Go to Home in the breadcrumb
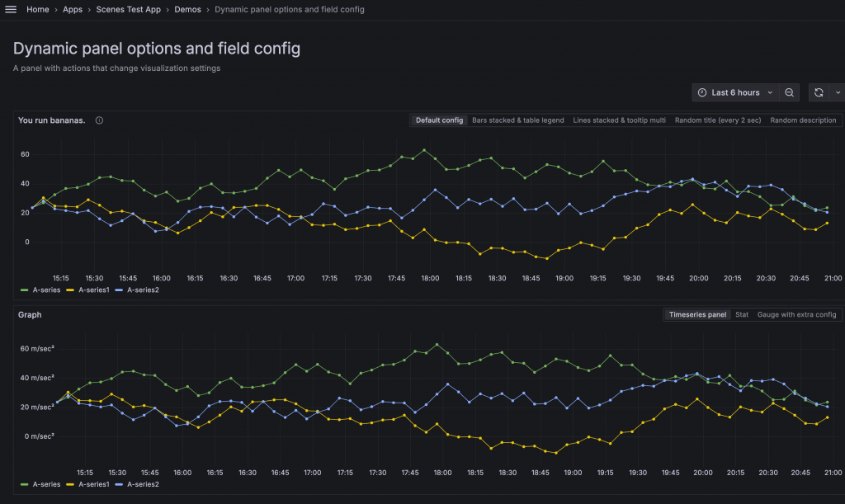 coord(38,10)
